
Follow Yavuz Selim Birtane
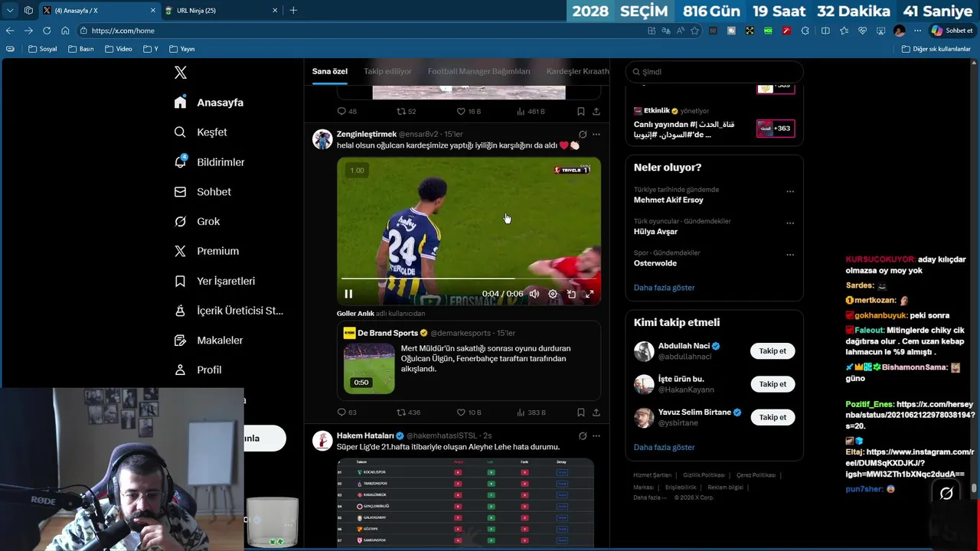pos(773,417)
